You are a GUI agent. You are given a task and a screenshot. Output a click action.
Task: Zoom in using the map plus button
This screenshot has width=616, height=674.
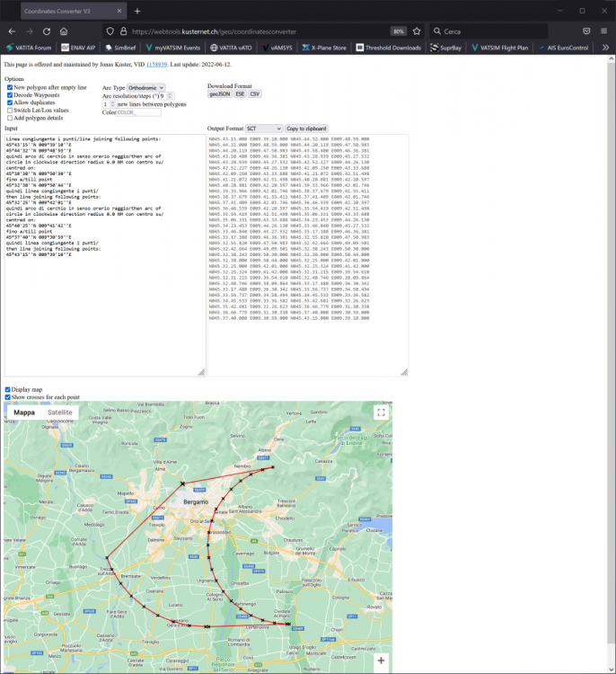pyautogui.click(x=381, y=661)
